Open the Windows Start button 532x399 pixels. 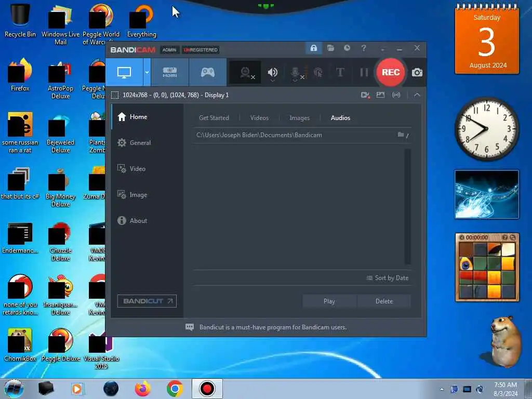click(x=14, y=389)
